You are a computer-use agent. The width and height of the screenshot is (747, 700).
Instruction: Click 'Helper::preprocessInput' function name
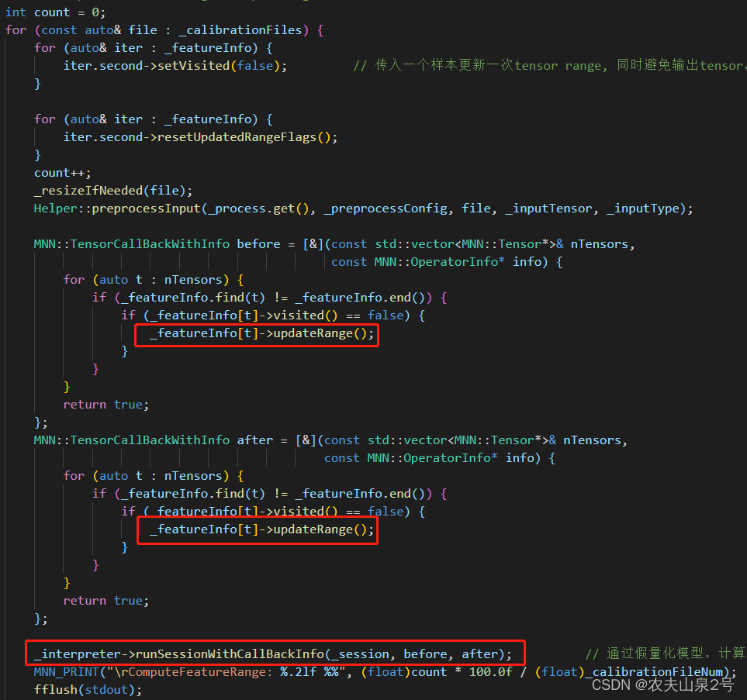coord(118,209)
